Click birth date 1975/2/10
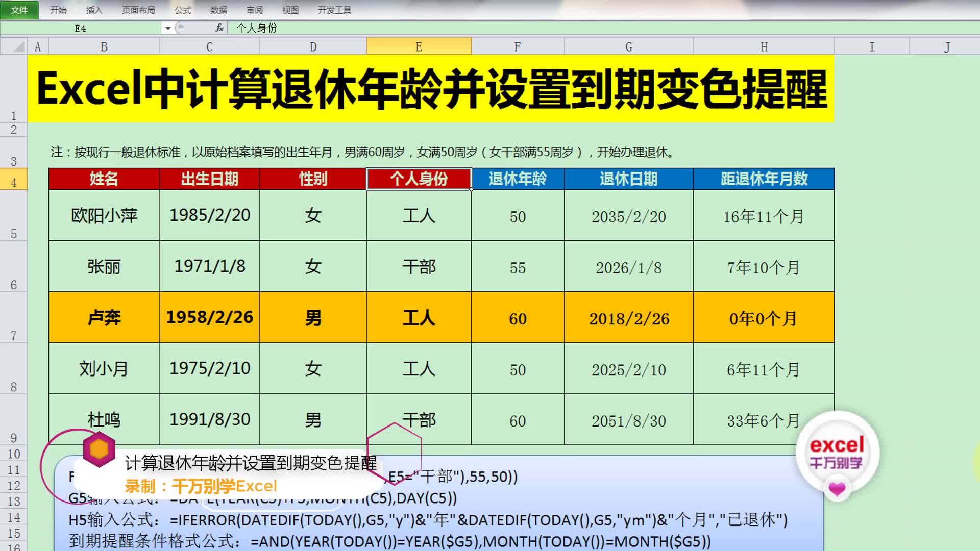 pos(209,368)
